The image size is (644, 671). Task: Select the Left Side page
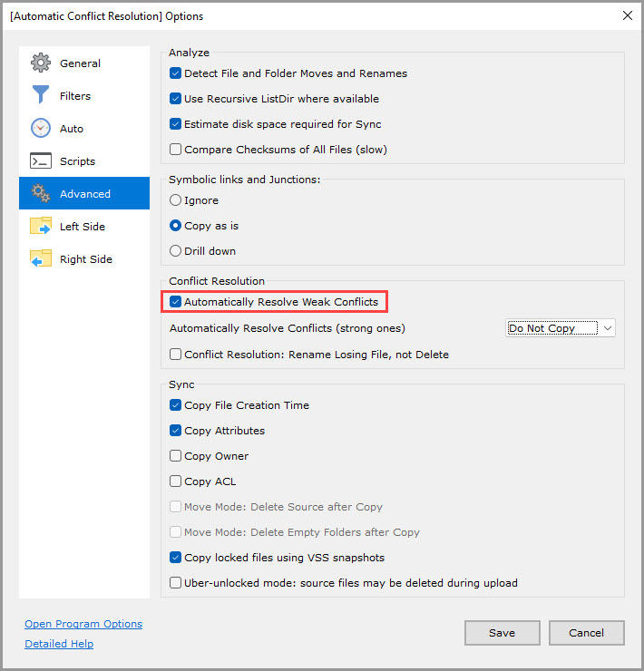(x=84, y=226)
